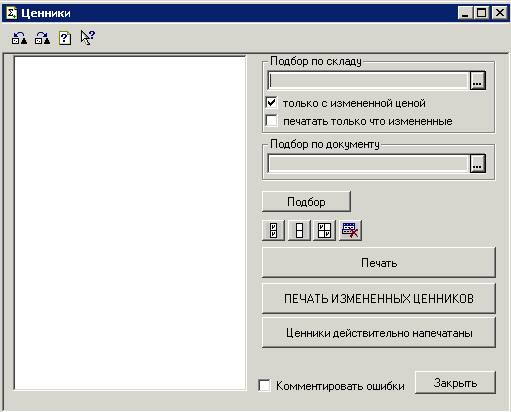The image size is (511, 412).
Task: Click the select-all checkmarks icon
Action: (x=273, y=230)
